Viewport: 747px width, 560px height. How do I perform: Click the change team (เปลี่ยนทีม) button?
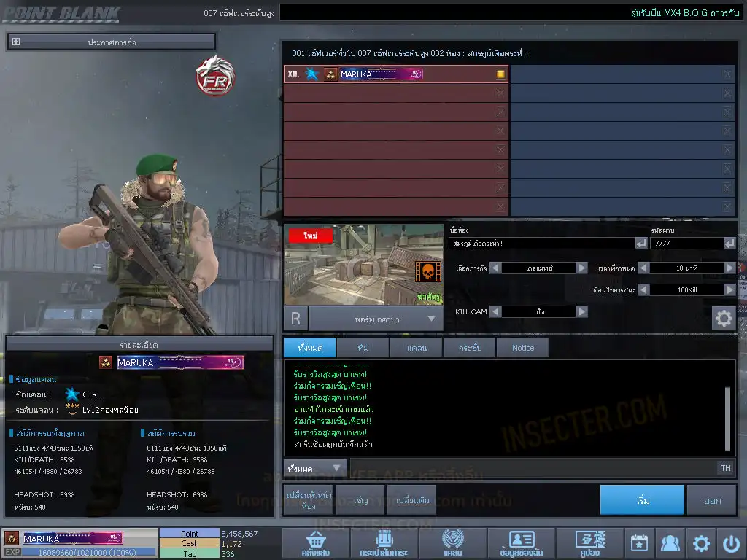point(411,500)
